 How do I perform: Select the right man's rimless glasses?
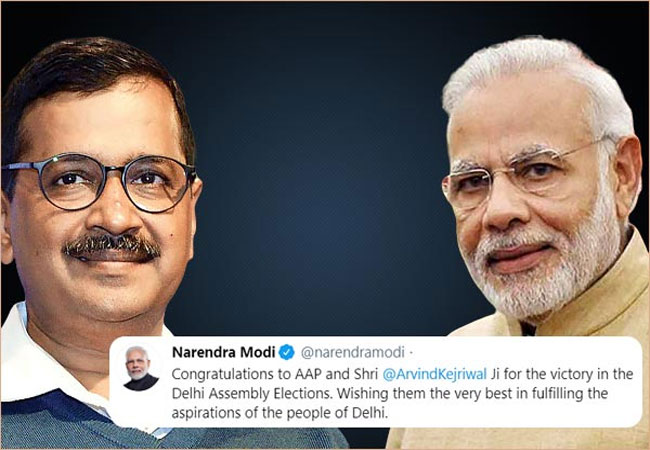pyautogui.click(x=526, y=172)
